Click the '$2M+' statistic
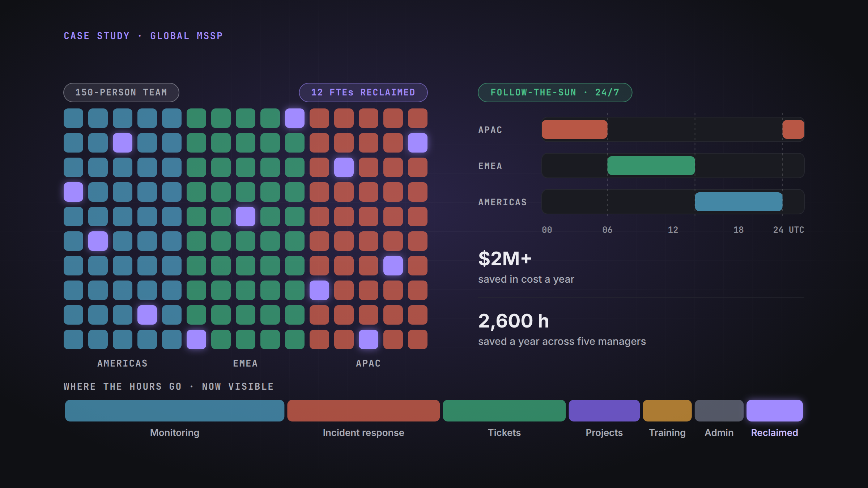This screenshot has height=488, width=868. [505, 259]
